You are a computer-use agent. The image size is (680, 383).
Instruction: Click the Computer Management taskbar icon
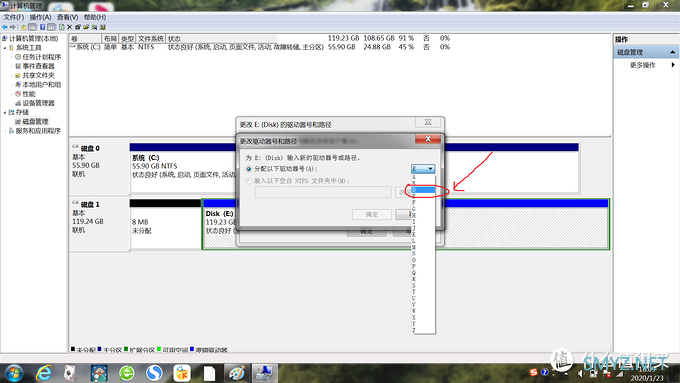[x=265, y=373]
